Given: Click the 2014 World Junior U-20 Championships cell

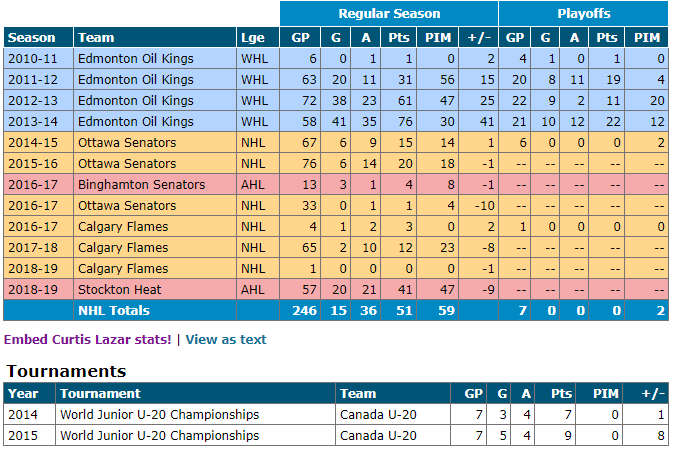Looking at the screenshot, I should (x=195, y=415).
